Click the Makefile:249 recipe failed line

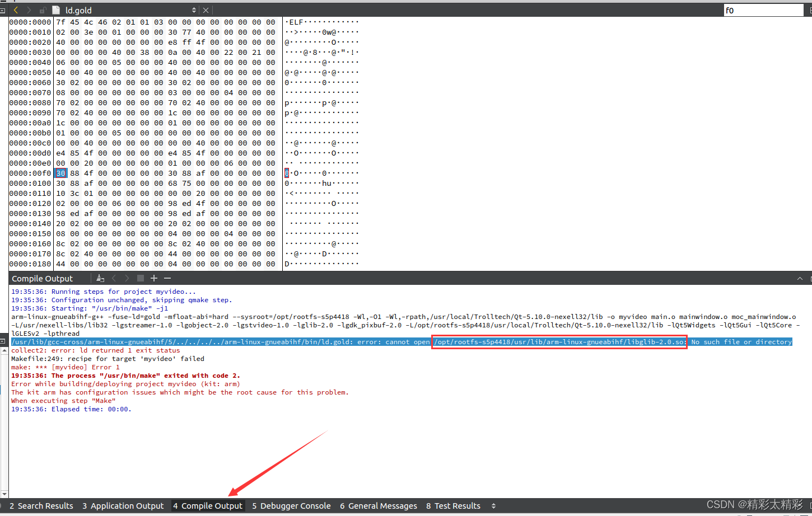(x=108, y=359)
